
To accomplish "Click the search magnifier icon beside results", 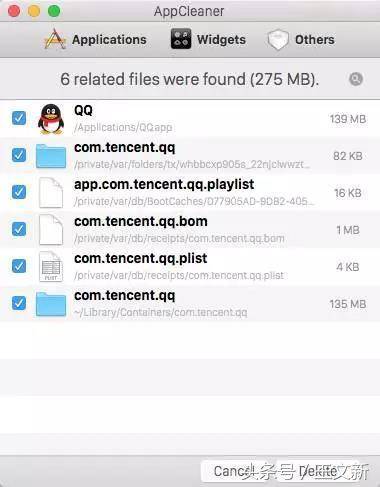I will tap(356, 79).
